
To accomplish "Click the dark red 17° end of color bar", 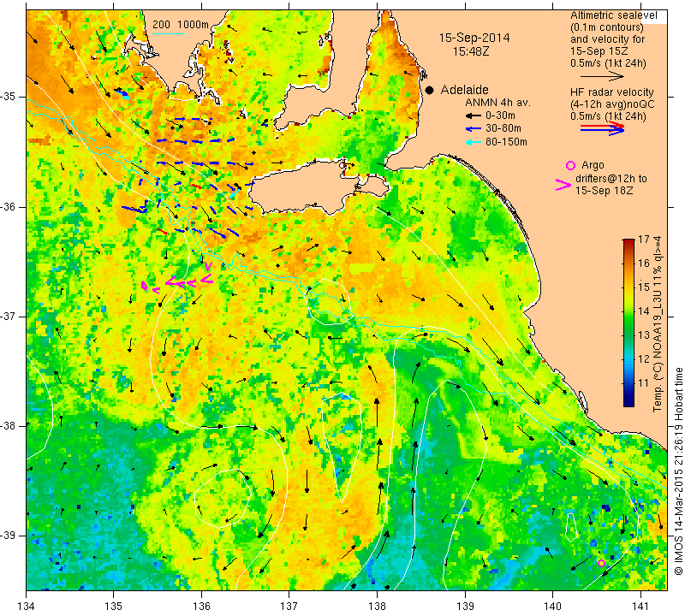I will tap(628, 241).
